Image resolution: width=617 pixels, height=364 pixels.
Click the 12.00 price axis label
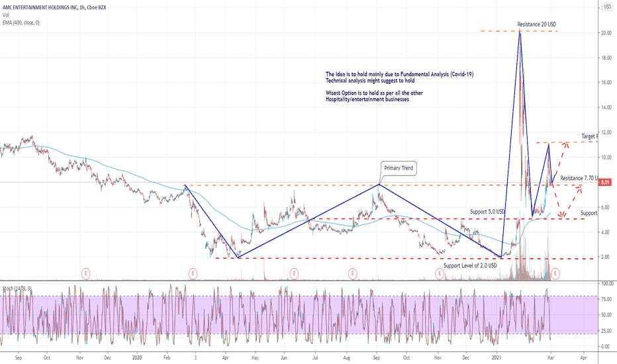606,132
